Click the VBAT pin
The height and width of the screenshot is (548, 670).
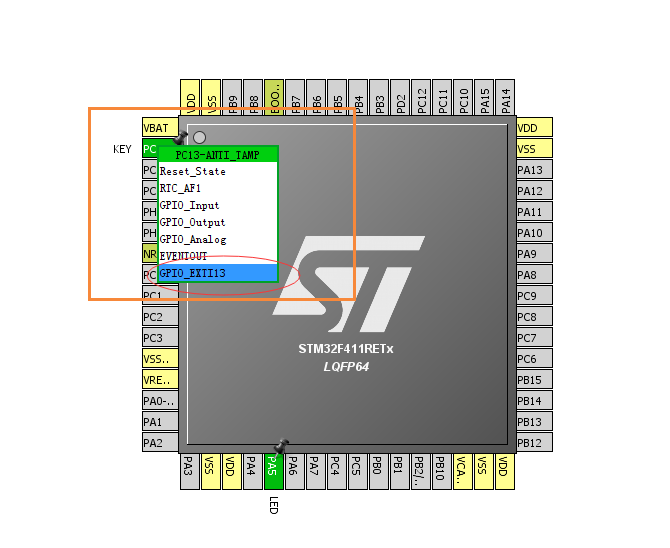160,128
